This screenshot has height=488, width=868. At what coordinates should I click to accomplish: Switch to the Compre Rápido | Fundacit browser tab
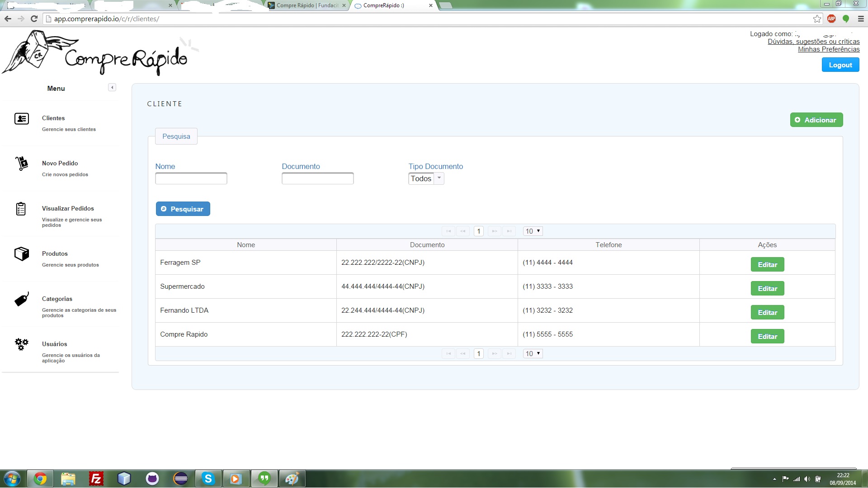coord(307,5)
